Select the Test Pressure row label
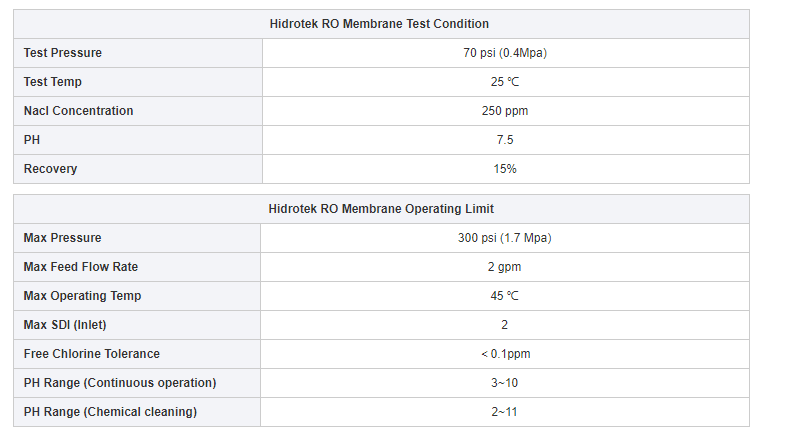The height and width of the screenshot is (438, 805). click(63, 53)
